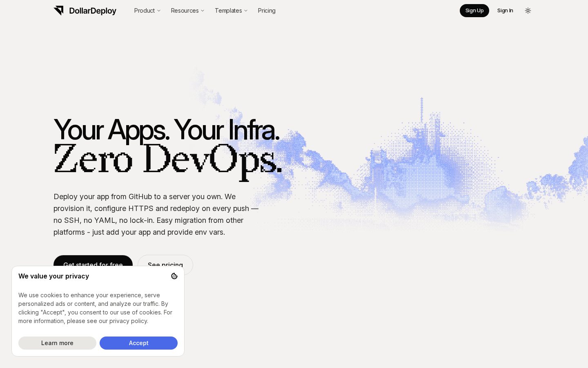Click the DollarDeploy arrow logo icon

(x=59, y=11)
